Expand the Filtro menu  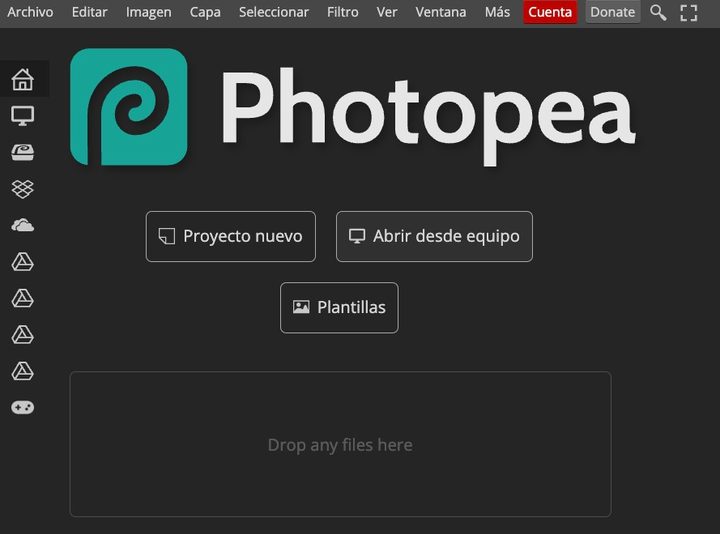point(343,12)
